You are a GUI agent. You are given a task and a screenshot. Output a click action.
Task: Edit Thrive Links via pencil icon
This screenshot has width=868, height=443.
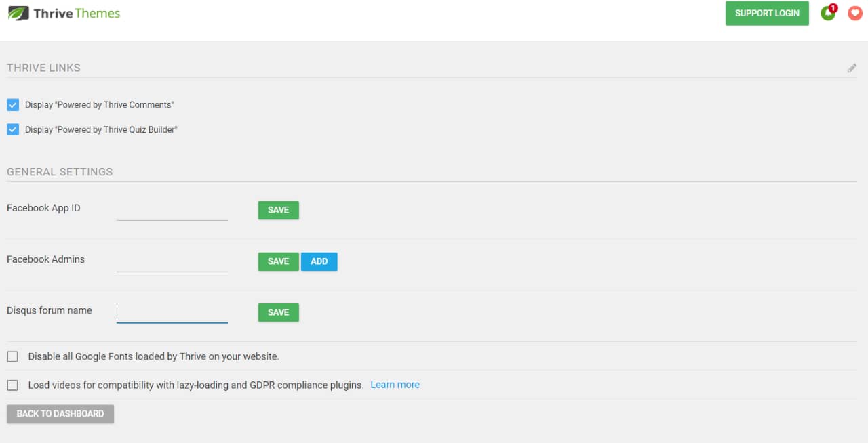point(852,68)
